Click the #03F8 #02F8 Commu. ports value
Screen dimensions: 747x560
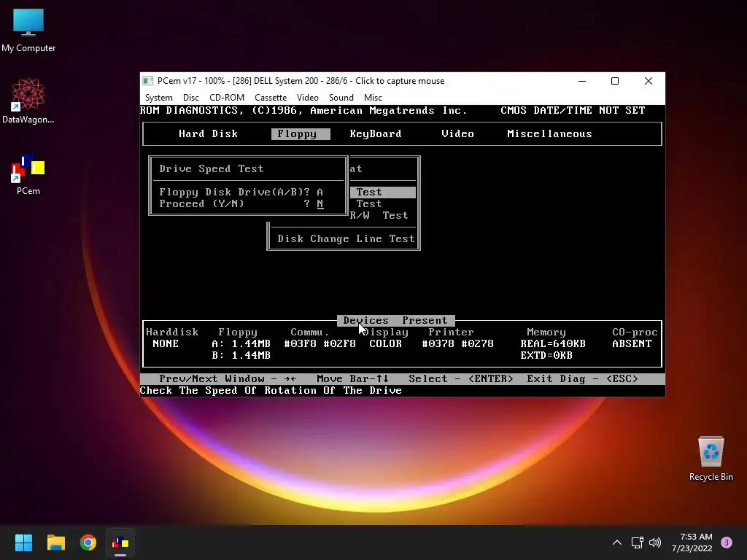[320, 344]
